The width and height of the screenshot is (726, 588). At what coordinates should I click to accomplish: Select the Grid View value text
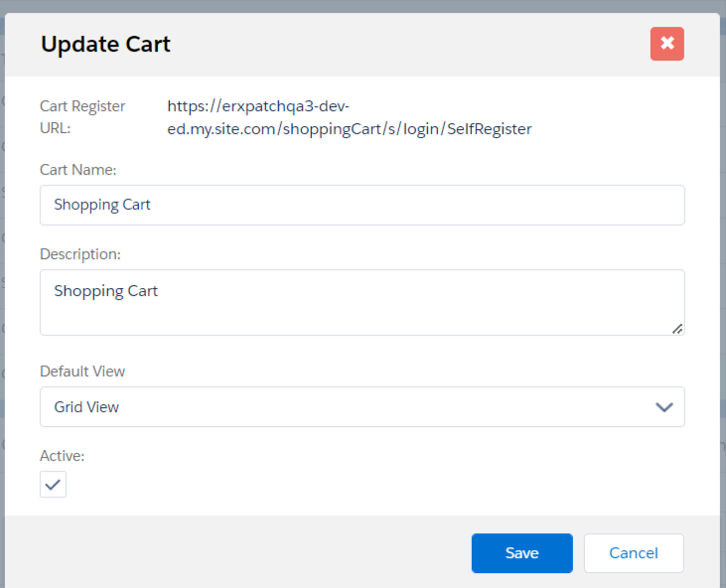click(x=86, y=407)
